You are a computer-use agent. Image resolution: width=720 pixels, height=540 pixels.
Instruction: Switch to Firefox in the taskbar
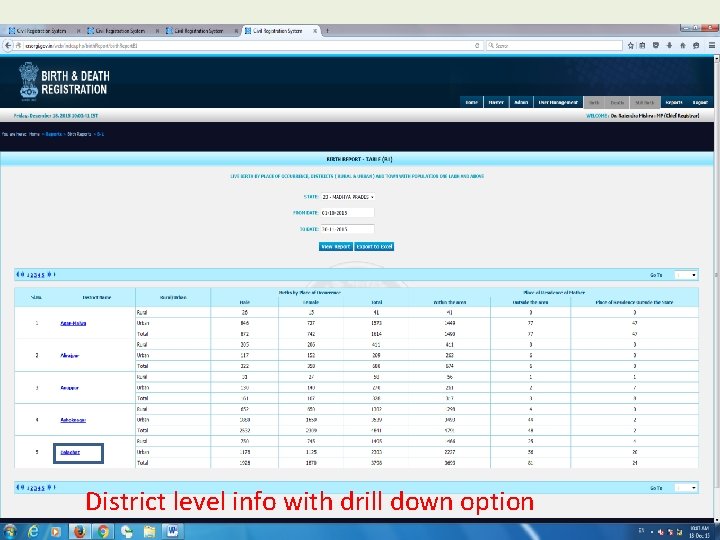(x=79, y=531)
